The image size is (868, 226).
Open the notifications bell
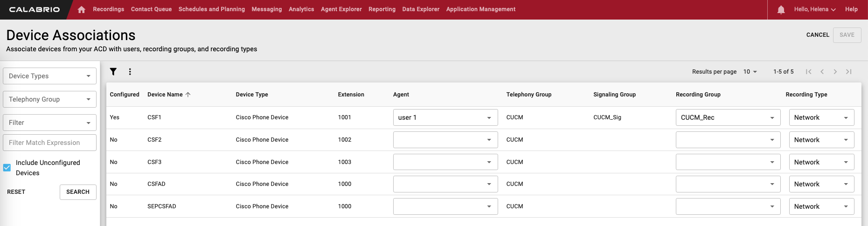tap(781, 10)
